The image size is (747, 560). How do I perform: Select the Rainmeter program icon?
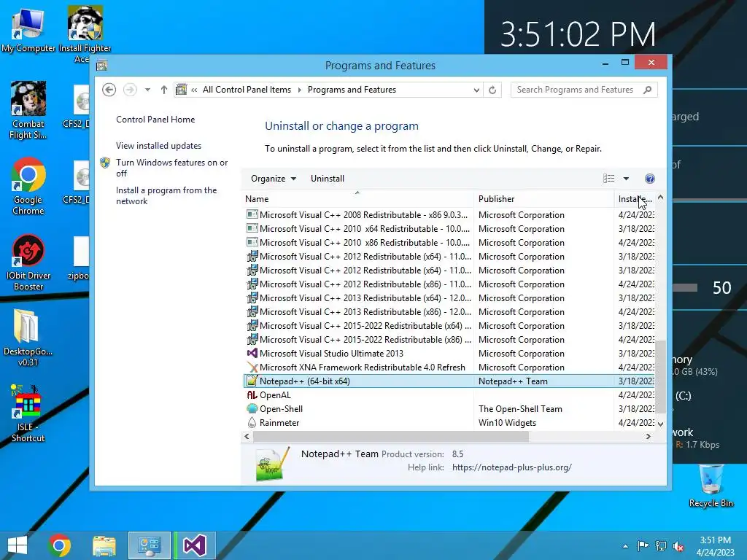(x=252, y=422)
